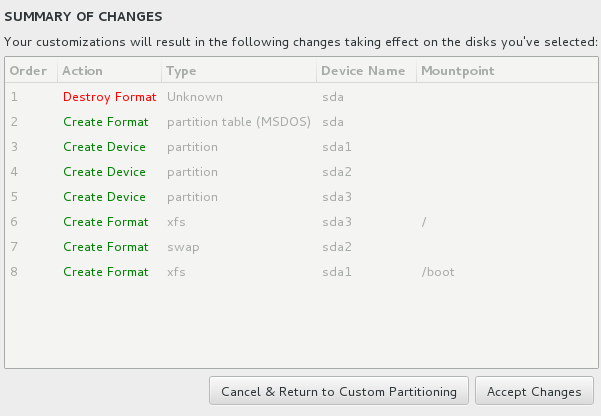Screen dimensions: 601x416
Task: Click Cancel & Return to Custom Partitioning
Action: 339,391
